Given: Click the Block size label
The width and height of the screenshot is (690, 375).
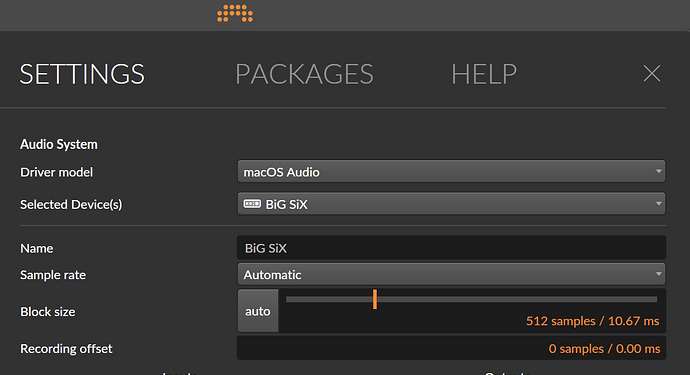Looking at the screenshot, I should pos(48,312).
